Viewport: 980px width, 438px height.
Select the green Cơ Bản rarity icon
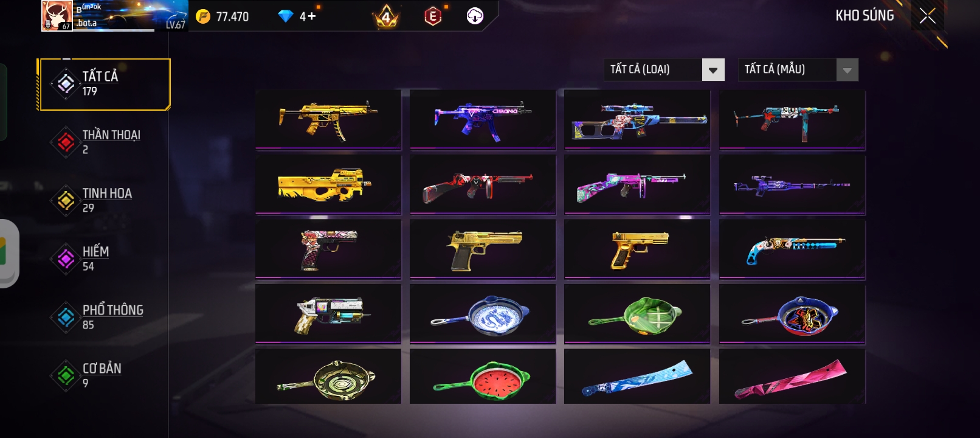(x=66, y=376)
